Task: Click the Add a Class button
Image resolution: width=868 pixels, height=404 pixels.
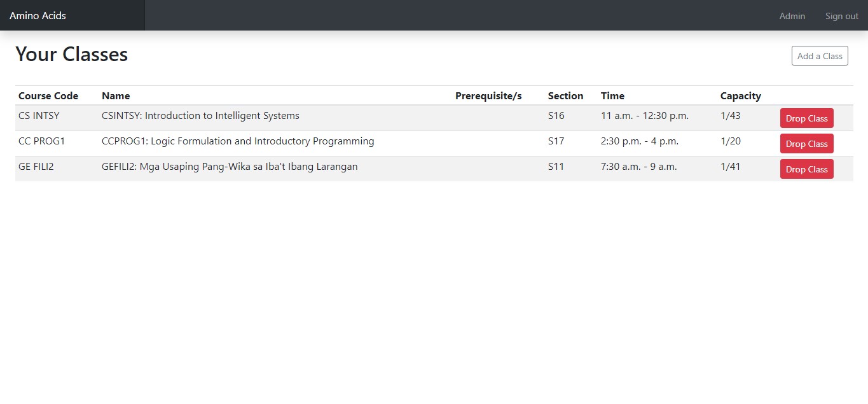Action: 819,55
